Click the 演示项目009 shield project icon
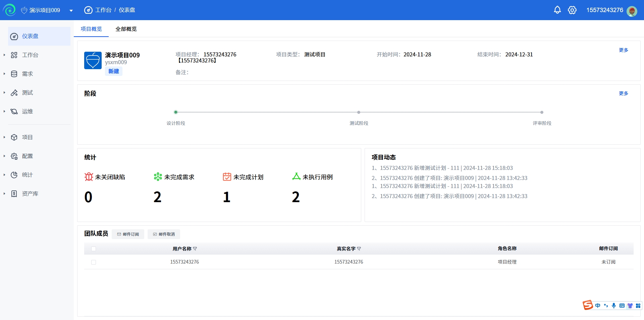This screenshot has width=644, height=320. click(93, 60)
